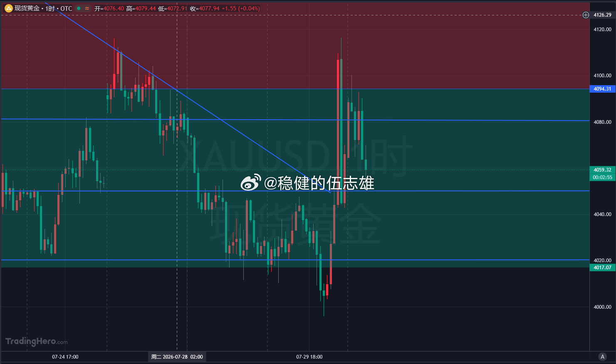This screenshot has width=616, height=364.
Task: Toggle auto scale with the A button
Action: [x=602, y=357]
